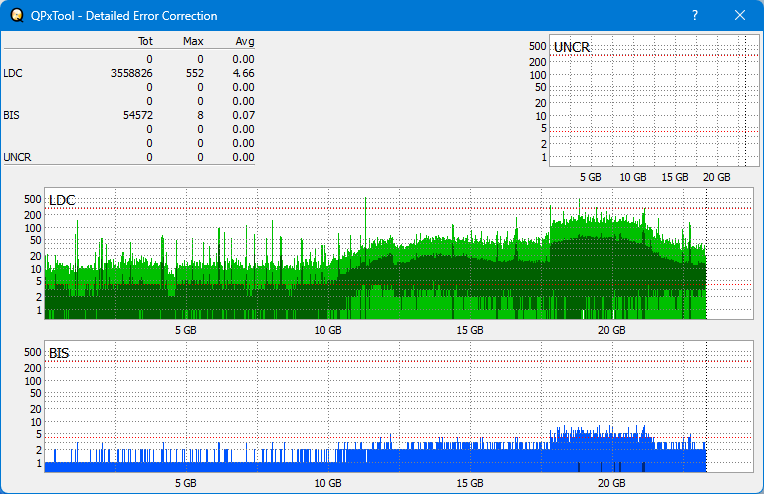The image size is (764, 494).
Task: Click LDC total value 3558826
Action: [131, 73]
